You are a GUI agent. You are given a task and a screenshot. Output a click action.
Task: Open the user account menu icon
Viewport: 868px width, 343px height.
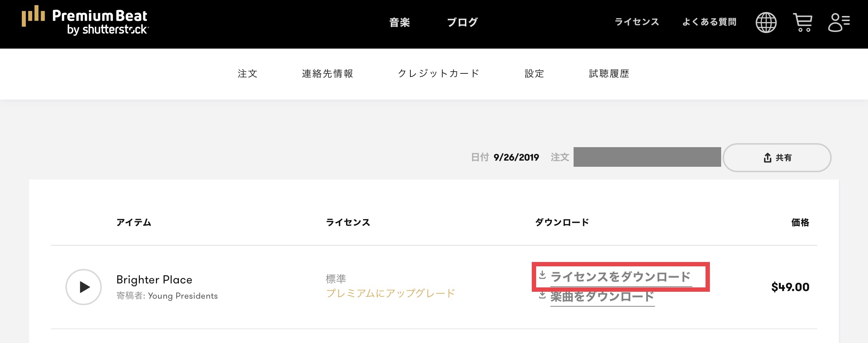pos(839,23)
